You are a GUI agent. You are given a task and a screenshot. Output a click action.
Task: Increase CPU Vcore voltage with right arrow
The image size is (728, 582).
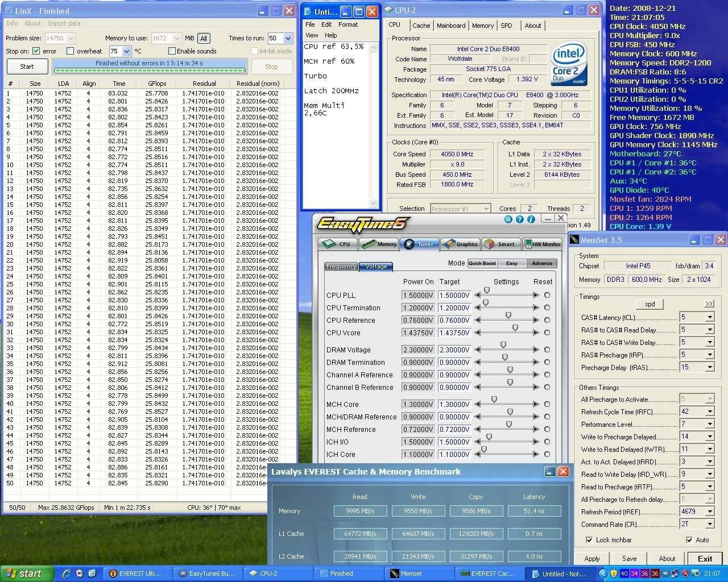click(x=536, y=333)
